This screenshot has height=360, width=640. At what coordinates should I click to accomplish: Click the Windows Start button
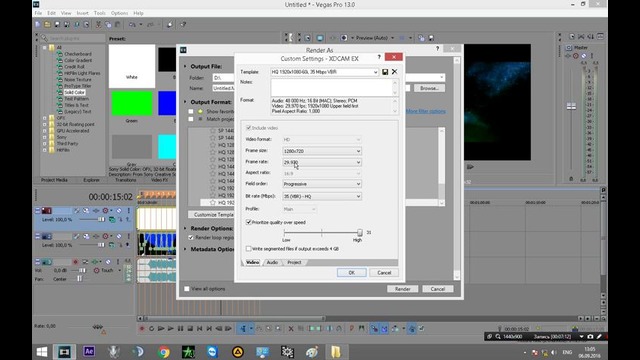(x=42, y=351)
